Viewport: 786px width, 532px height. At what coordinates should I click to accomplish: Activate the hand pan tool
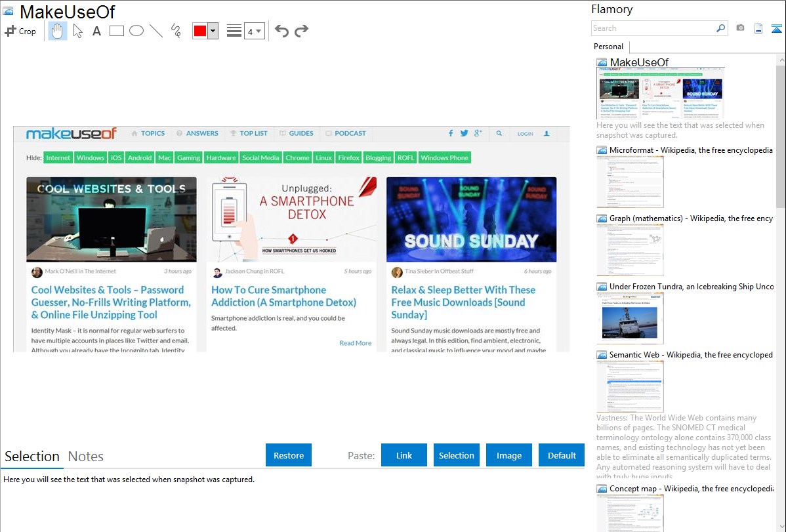point(58,31)
